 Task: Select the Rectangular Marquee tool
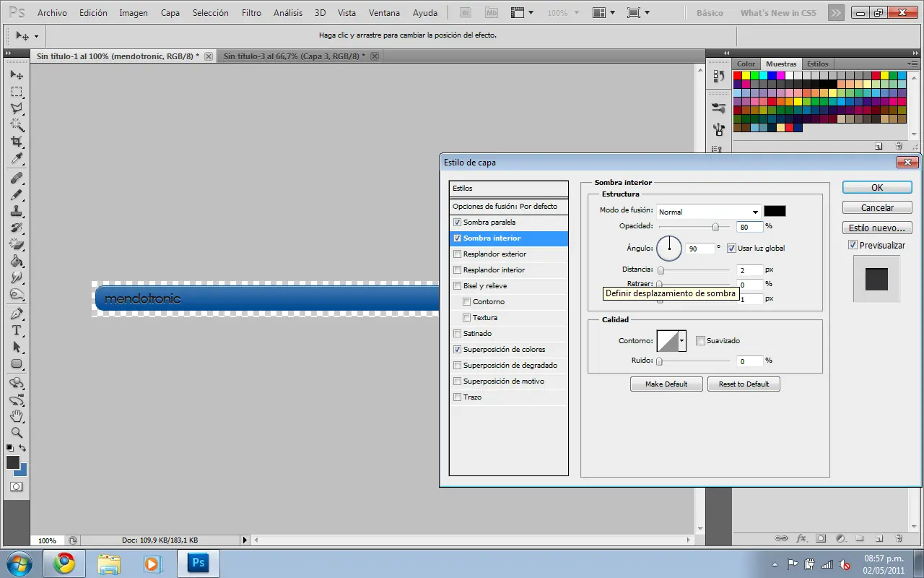17,92
